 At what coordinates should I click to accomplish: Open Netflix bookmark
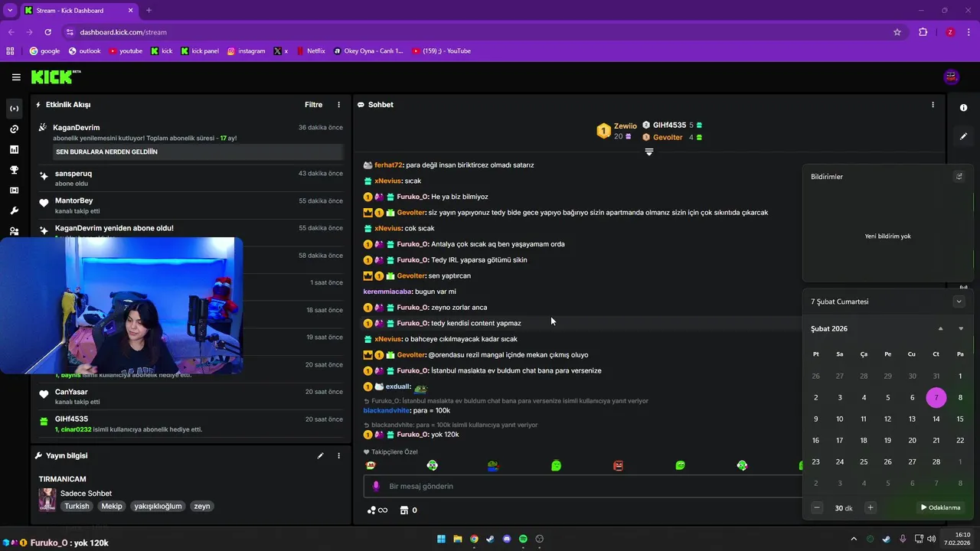310,51
